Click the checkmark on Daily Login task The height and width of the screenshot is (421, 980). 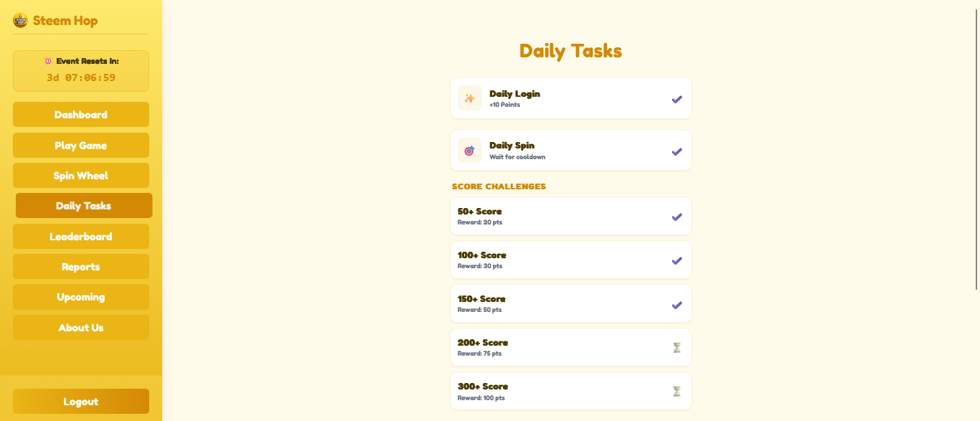tap(677, 99)
